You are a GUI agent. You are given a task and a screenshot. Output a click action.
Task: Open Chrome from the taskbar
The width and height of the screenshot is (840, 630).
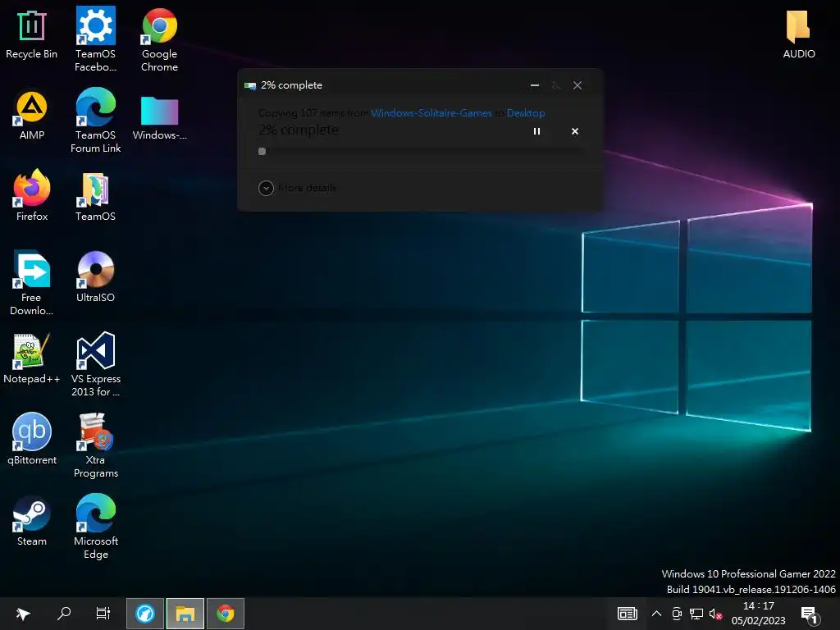coord(226,614)
